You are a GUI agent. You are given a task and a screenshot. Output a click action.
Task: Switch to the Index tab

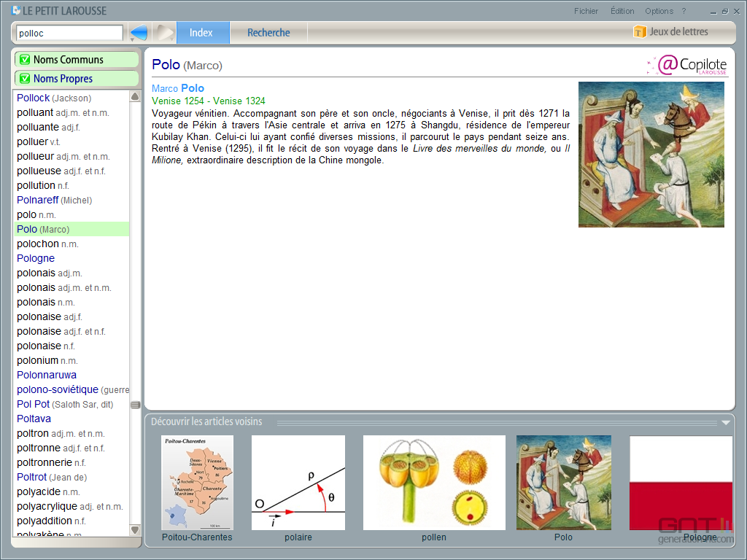203,33
